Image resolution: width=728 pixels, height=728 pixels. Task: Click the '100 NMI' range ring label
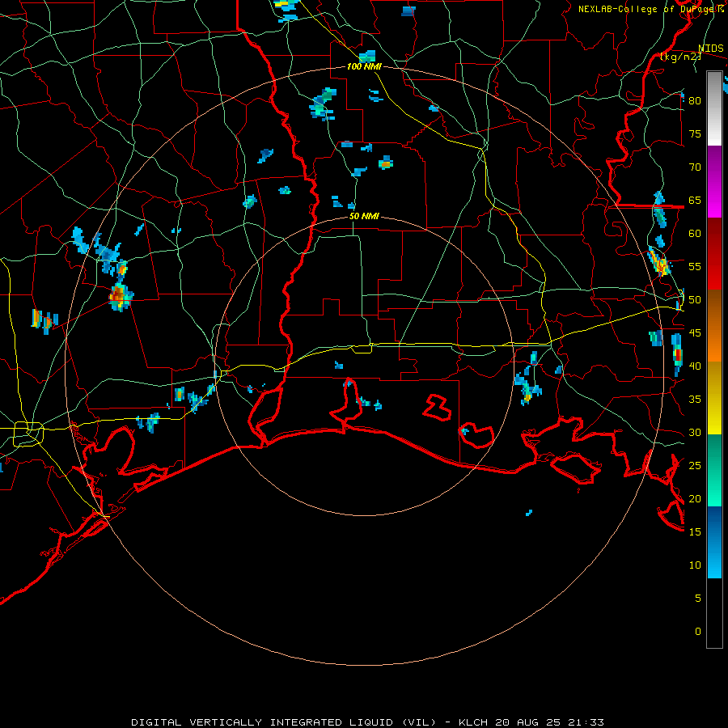pos(364,67)
